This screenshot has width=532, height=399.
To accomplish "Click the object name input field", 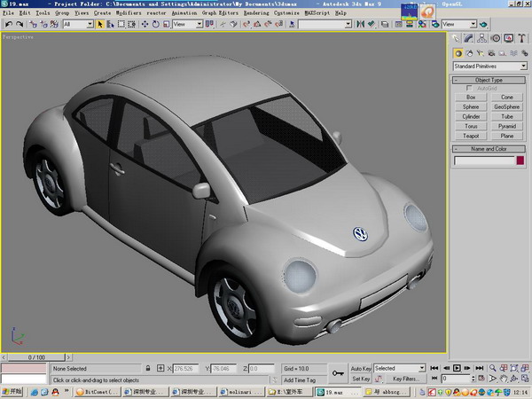I will tap(484, 160).
